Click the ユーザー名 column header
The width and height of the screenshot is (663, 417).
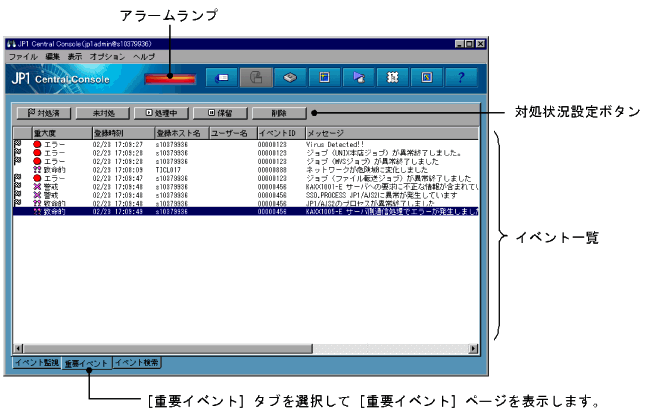[x=234, y=133]
